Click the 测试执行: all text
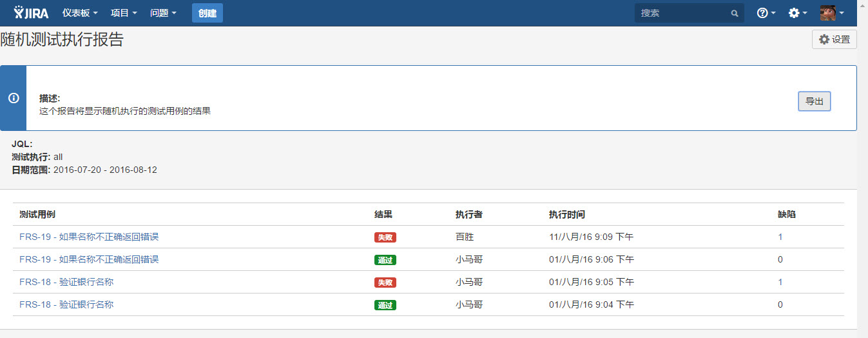This screenshot has width=868, height=338. (x=37, y=157)
